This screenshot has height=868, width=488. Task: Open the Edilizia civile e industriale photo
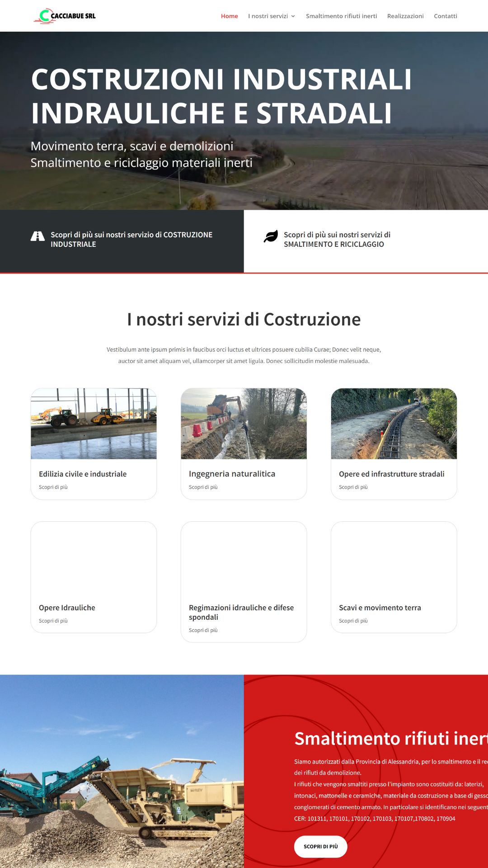94,424
